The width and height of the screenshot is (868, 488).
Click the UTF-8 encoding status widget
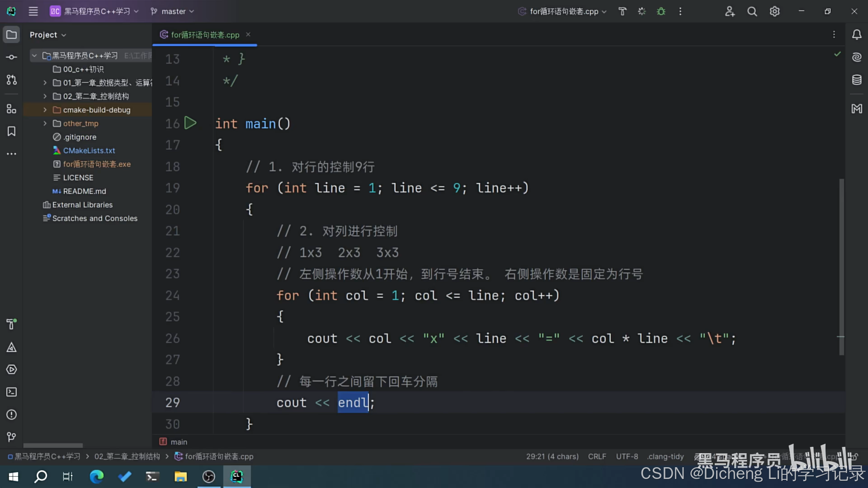[x=627, y=456]
